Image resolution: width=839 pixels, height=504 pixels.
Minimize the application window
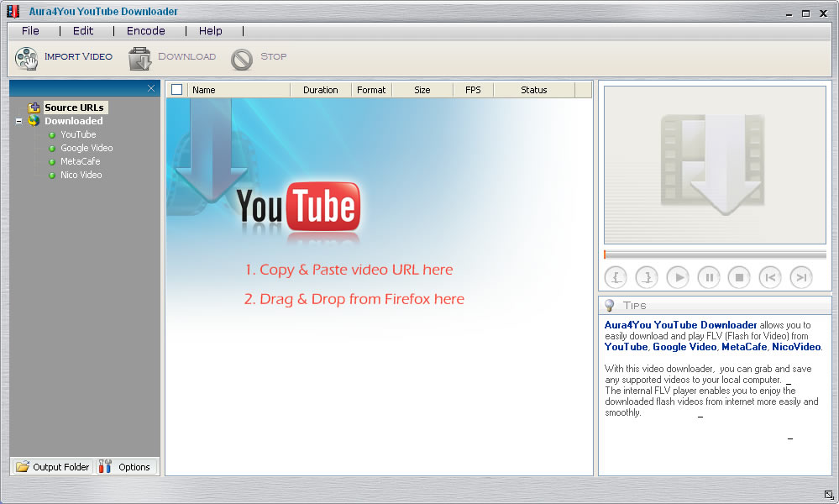(x=789, y=14)
